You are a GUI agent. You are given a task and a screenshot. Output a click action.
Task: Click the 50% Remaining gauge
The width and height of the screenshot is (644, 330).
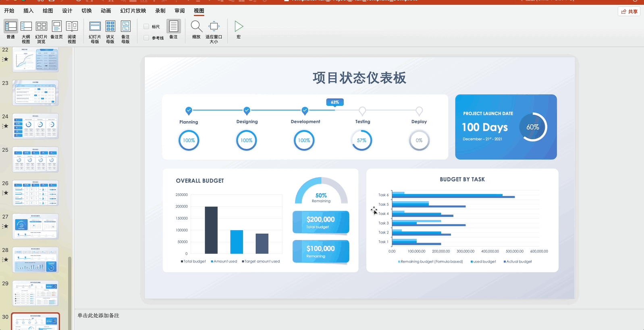pos(321,190)
